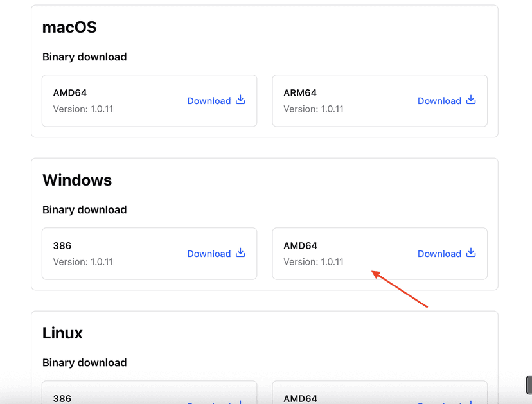
Task: Click the Binary download label under macOS
Action: (84, 57)
